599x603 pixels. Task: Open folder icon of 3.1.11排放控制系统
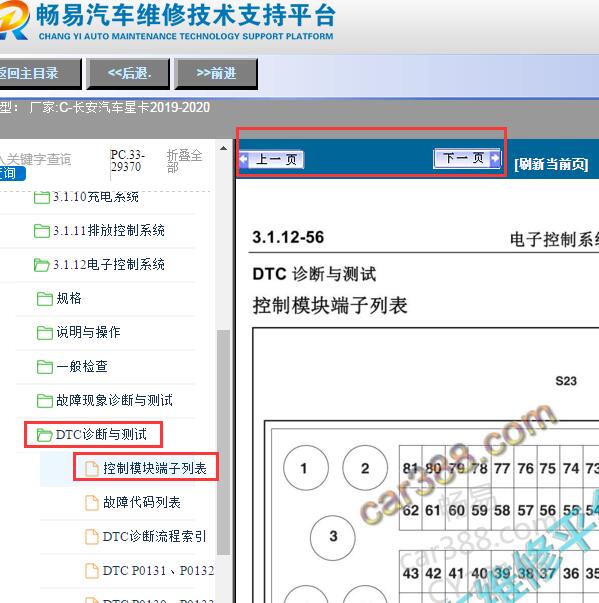42,231
